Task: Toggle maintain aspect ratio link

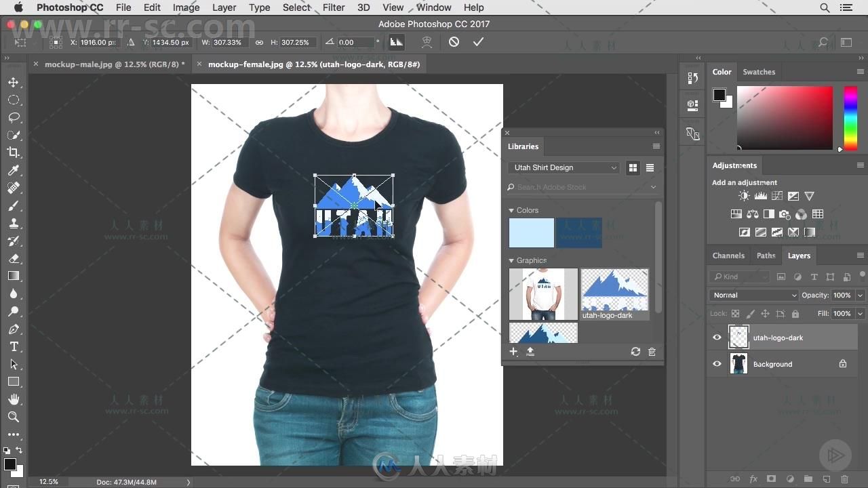Action: [x=259, y=42]
